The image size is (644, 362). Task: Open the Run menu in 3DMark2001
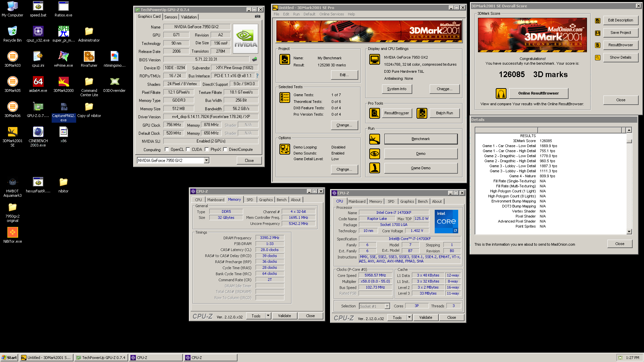click(x=296, y=14)
